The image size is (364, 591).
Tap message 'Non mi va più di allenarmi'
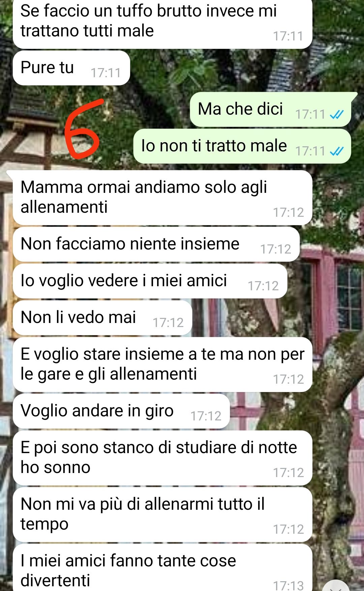click(162, 514)
